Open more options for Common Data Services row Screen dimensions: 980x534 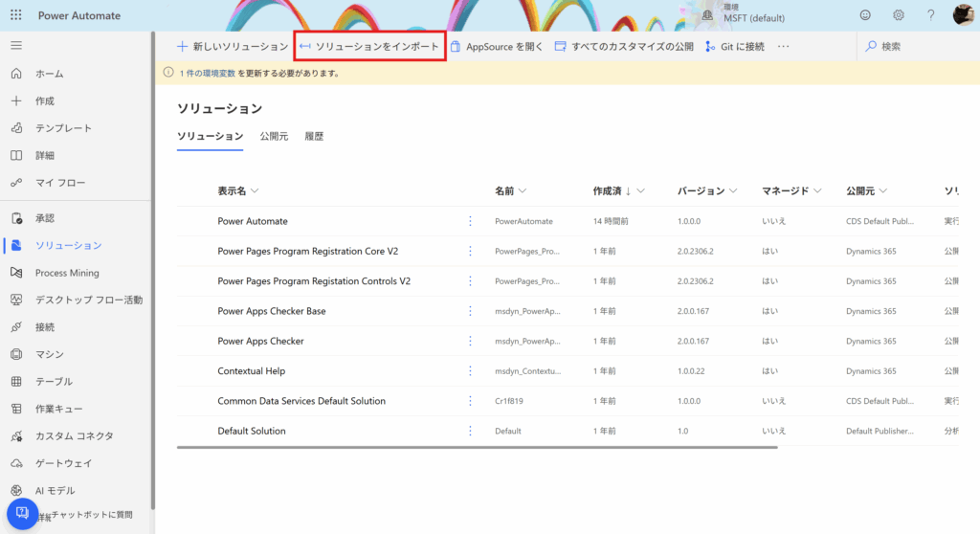(470, 401)
